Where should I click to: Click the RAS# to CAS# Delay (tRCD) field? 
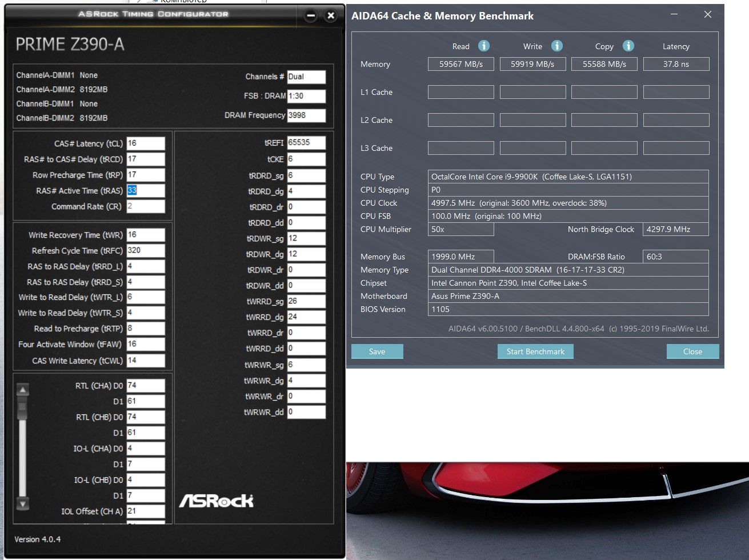pyautogui.click(x=146, y=159)
